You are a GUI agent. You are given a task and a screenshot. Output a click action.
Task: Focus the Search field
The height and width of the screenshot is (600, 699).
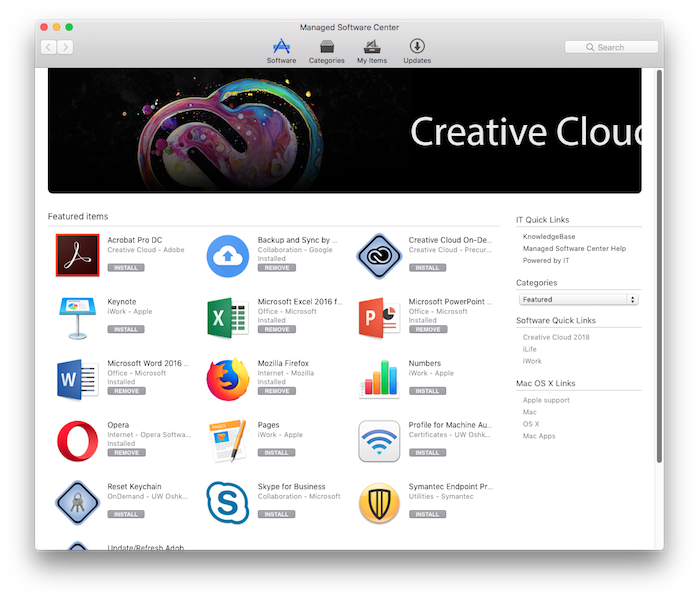pos(611,47)
